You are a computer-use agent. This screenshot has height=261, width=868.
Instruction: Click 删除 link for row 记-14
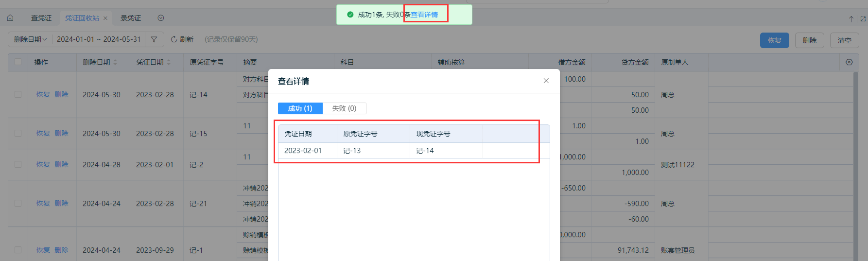click(x=61, y=94)
